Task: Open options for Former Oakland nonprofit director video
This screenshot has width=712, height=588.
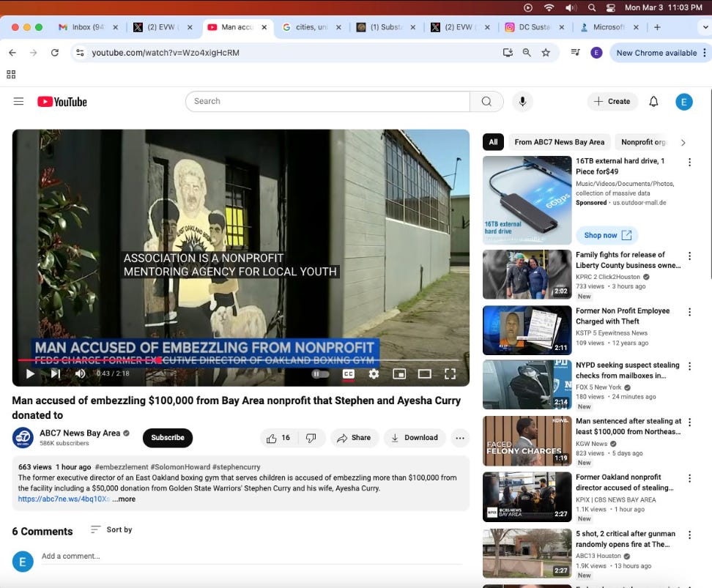Action: 689,478
